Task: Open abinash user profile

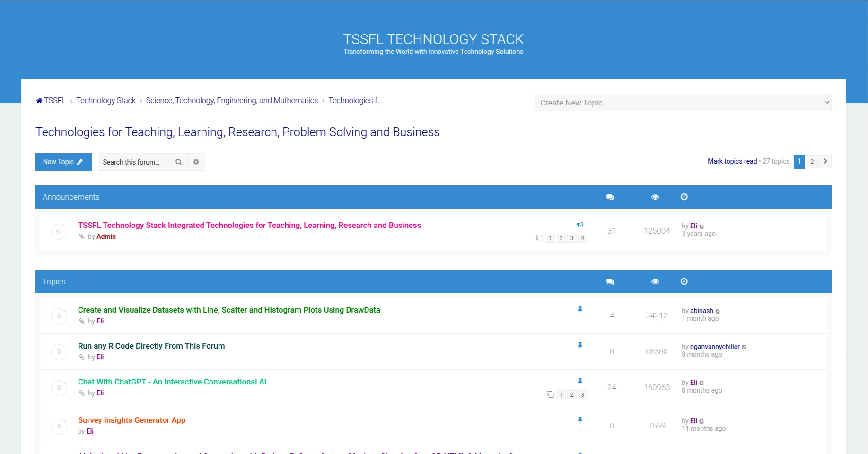Action: tap(701, 311)
